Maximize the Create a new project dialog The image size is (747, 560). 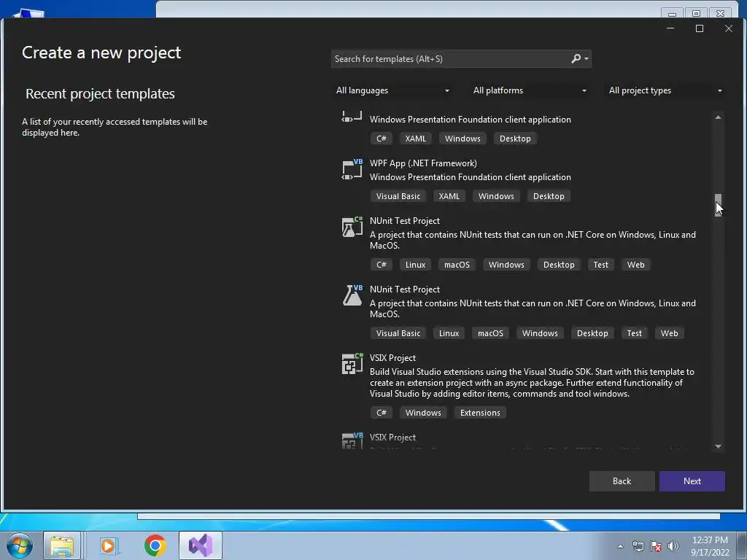pyautogui.click(x=700, y=28)
